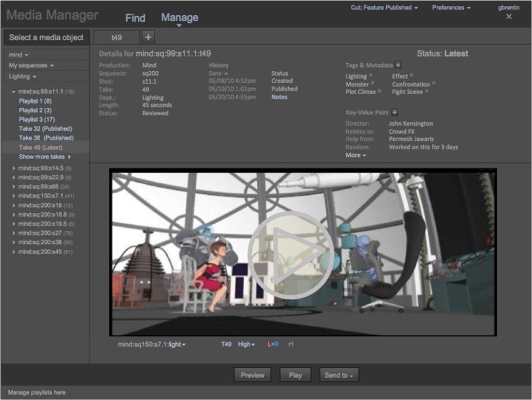
Task: Add a new tab with plus icon
Action: [x=149, y=37]
